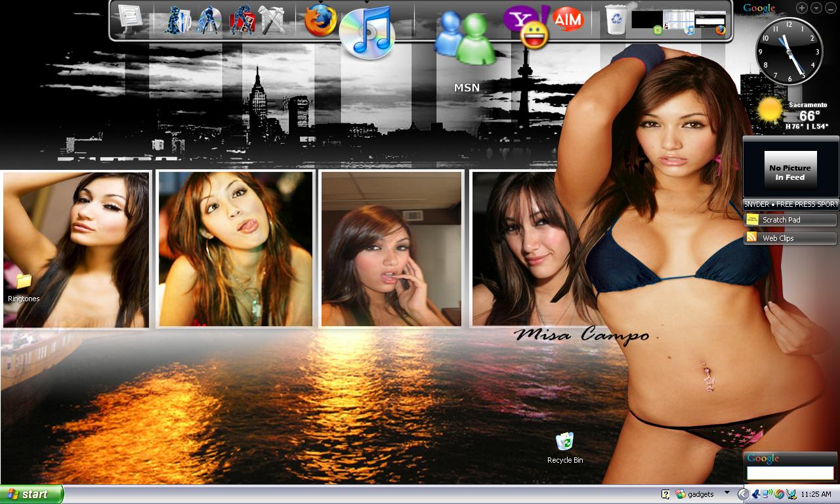Open the Sacramento weather gadget
Image resolution: width=840 pixels, height=504 pixels.
(x=791, y=113)
